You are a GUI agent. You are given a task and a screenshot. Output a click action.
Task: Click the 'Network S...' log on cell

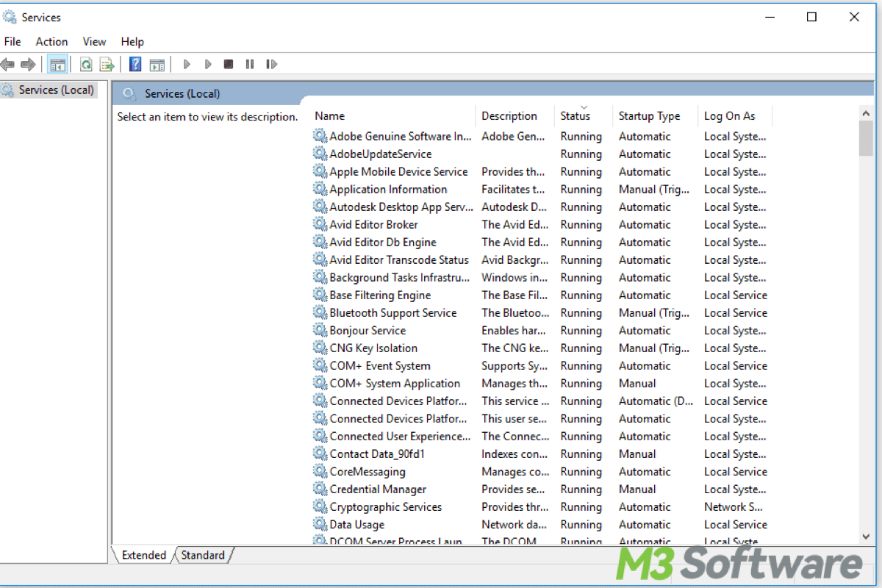[733, 506]
